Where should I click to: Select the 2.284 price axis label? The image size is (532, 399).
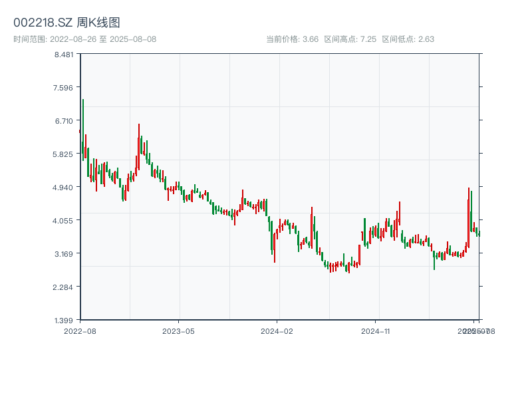coord(65,287)
